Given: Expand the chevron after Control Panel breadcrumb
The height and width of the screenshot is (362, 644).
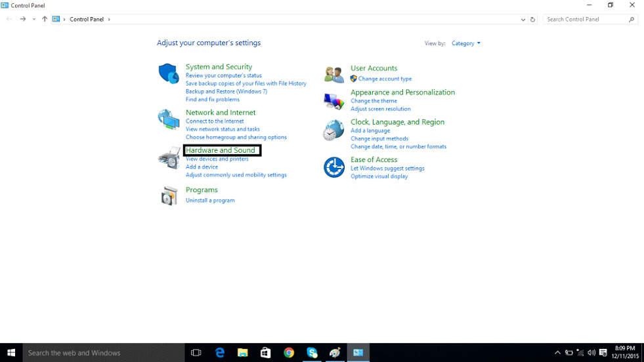Looking at the screenshot, I should tap(109, 19).
